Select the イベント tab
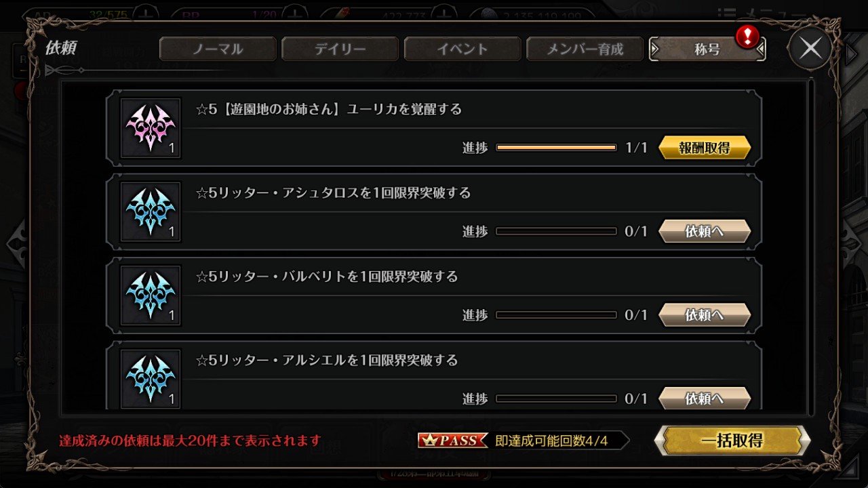Image resolution: width=868 pixels, height=488 pixels. [462, 49]
